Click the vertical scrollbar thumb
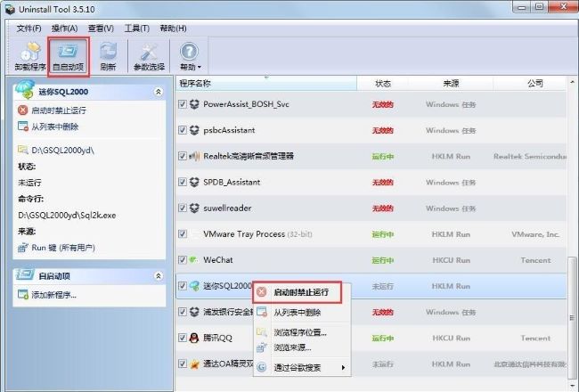Image resolution: width=579 pixels, height=392 pixels. click(x=573, y=317)
